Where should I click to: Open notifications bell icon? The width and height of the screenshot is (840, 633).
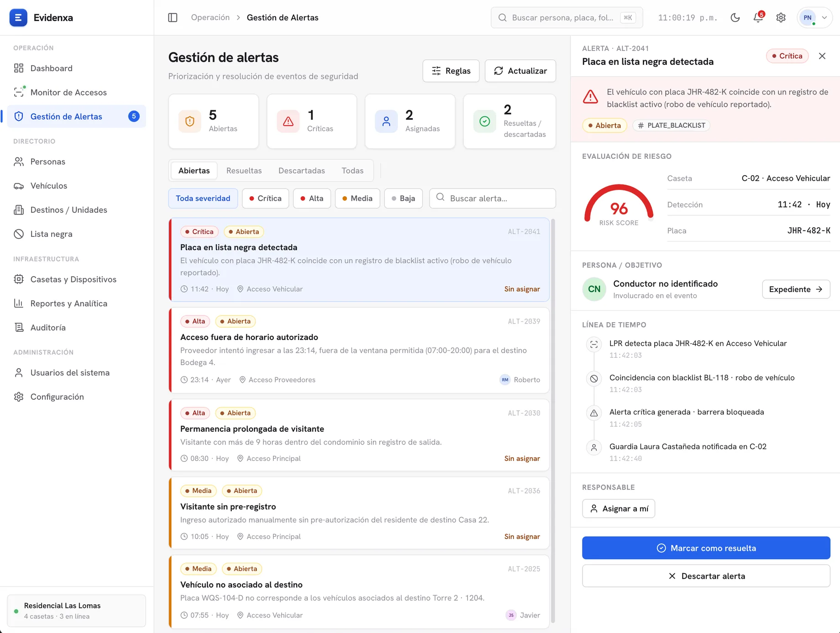(x=758, y=17)
